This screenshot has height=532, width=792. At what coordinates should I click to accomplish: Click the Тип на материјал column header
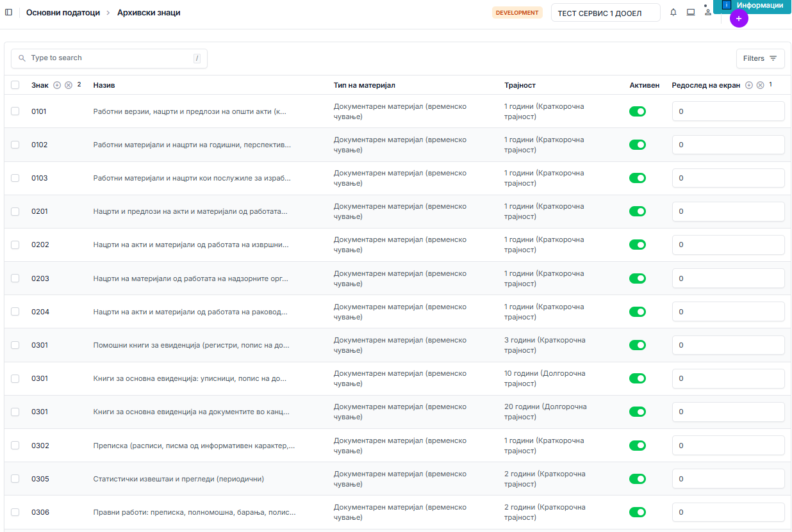(x=365, y=85)
